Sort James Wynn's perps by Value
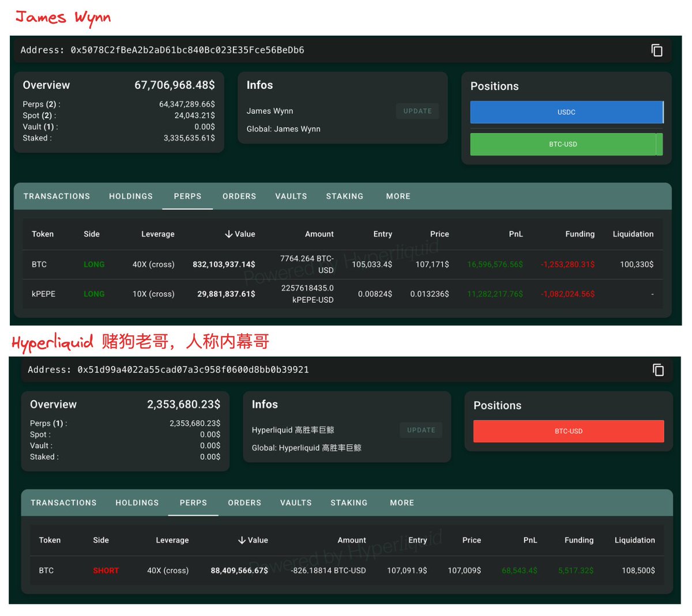The height and width of the screenshot is (616, 692). click(x=240, y=233)
